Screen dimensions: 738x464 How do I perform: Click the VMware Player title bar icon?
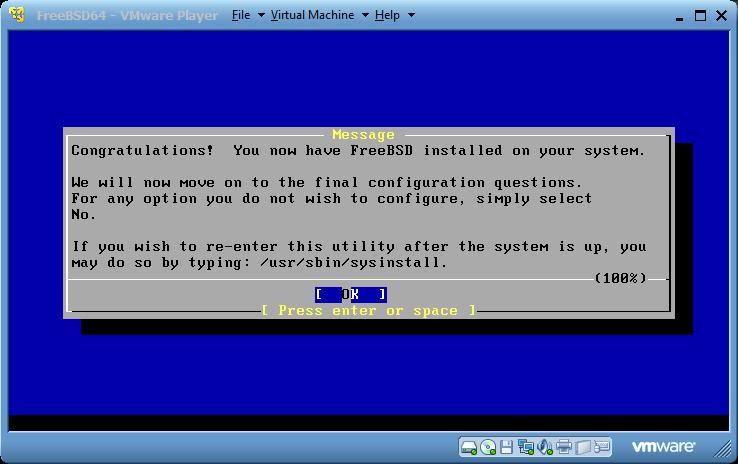(17, 15)
